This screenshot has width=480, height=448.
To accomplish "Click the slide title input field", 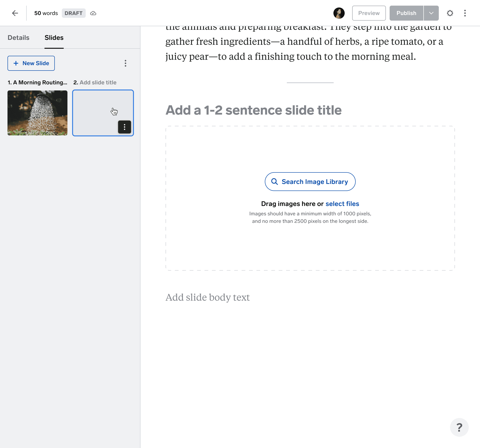I will pos(253,110).
